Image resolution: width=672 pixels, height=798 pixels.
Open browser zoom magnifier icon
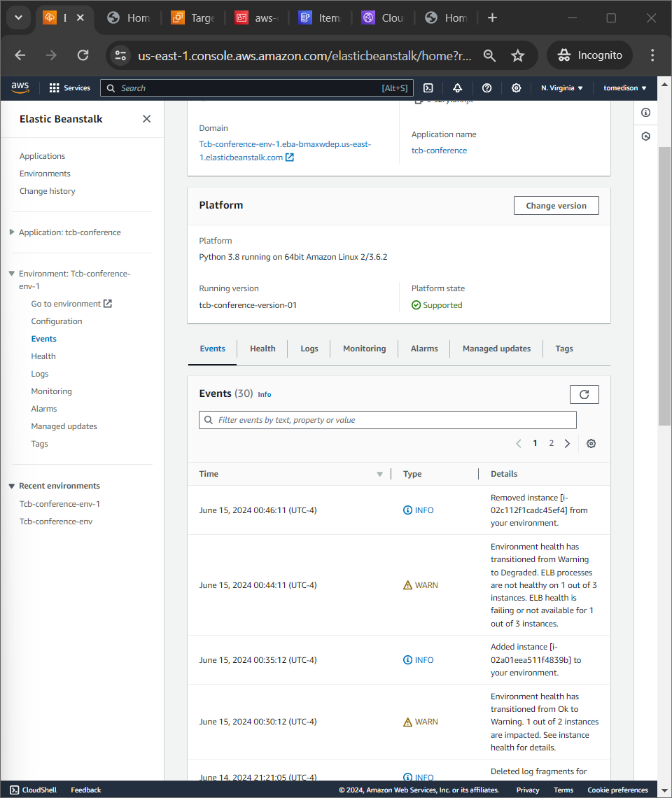pos(489,55)
